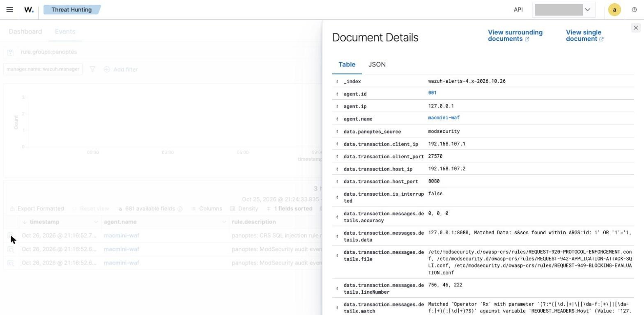Screen dimensions: 644x315
Task: Open the Dashboard tab
Action: click(x=25, y=32)
